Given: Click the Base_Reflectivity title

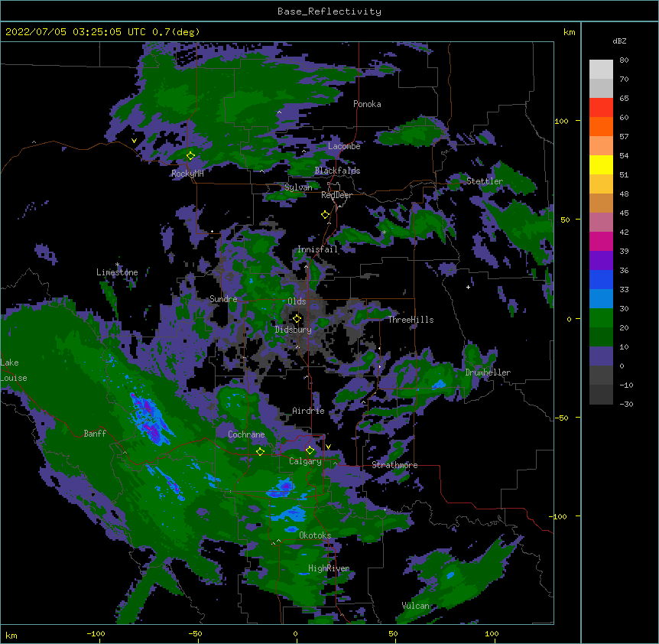Looking at the screenshot, I should tap(329, 11).
